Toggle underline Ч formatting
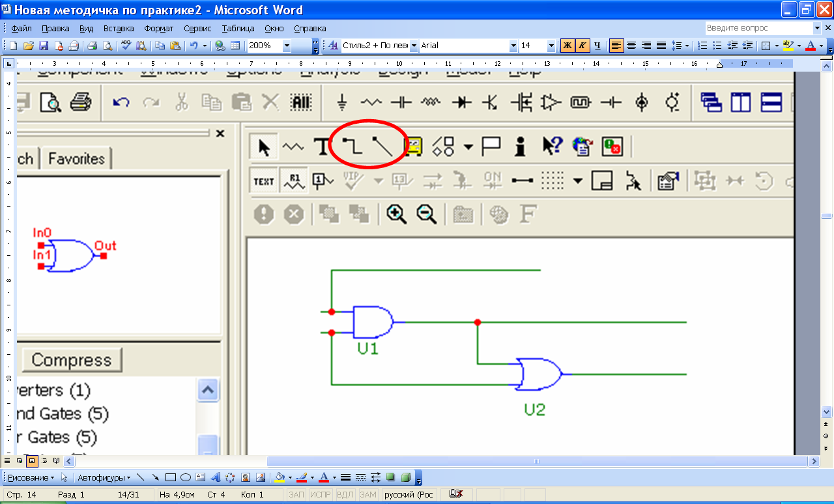834x504 pixels. point(597,46)
